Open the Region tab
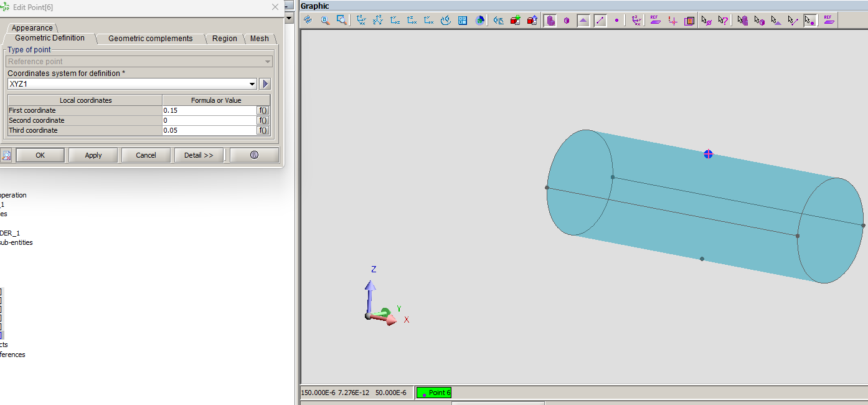 tap(224, 39)
